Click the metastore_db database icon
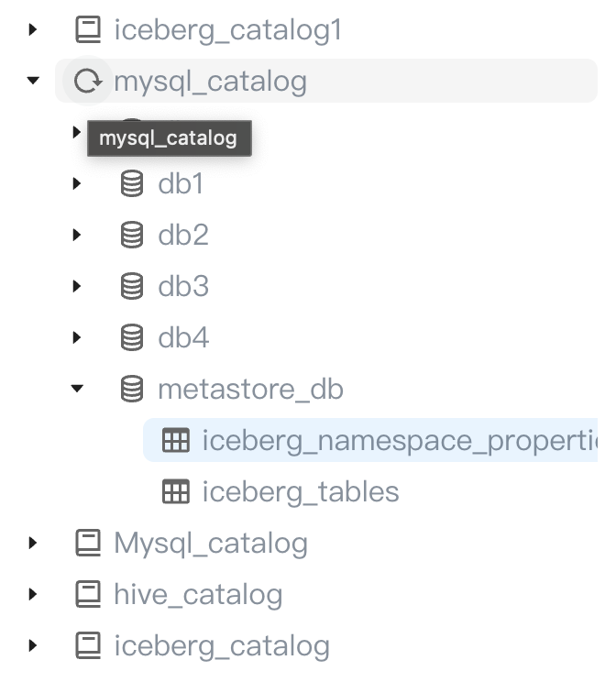 tap(132, 390)
